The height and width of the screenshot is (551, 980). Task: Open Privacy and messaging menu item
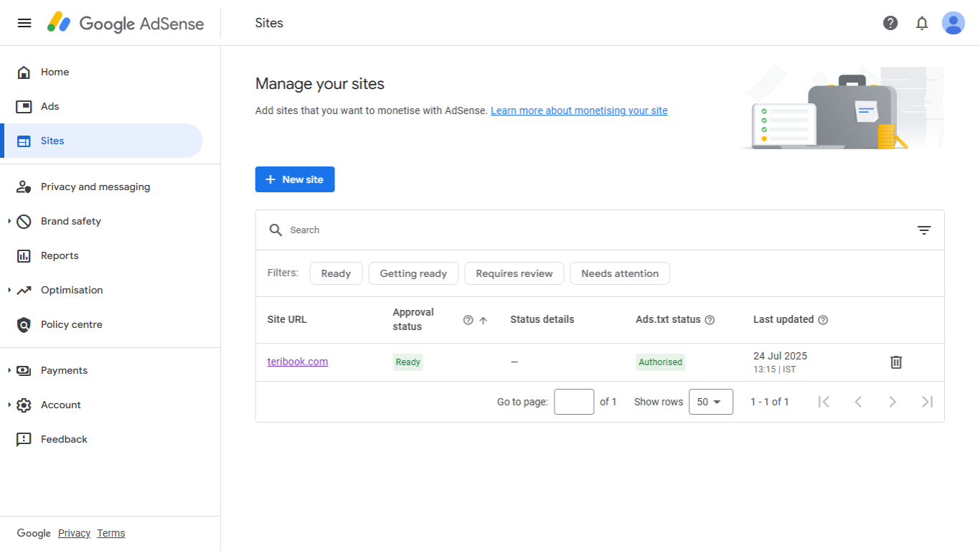pyautogui.click(x=103, y=187)
